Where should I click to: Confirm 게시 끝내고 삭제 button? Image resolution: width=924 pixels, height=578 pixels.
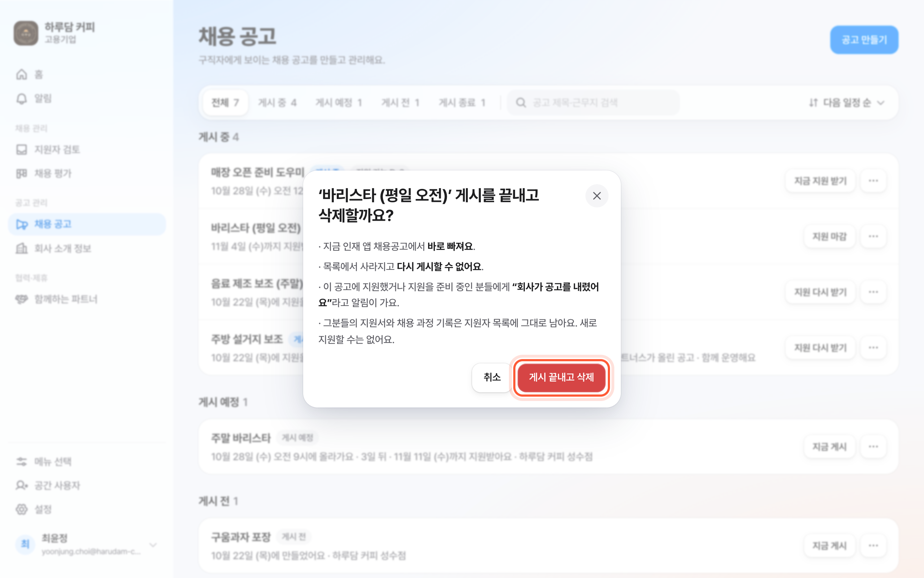[x=561, y=377]
